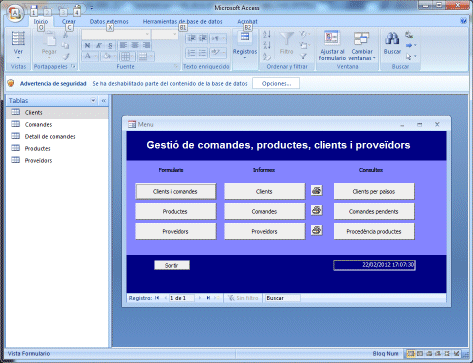
Task: Open Portapapeles dialog launcher
Action: click(x=73, y=66)
